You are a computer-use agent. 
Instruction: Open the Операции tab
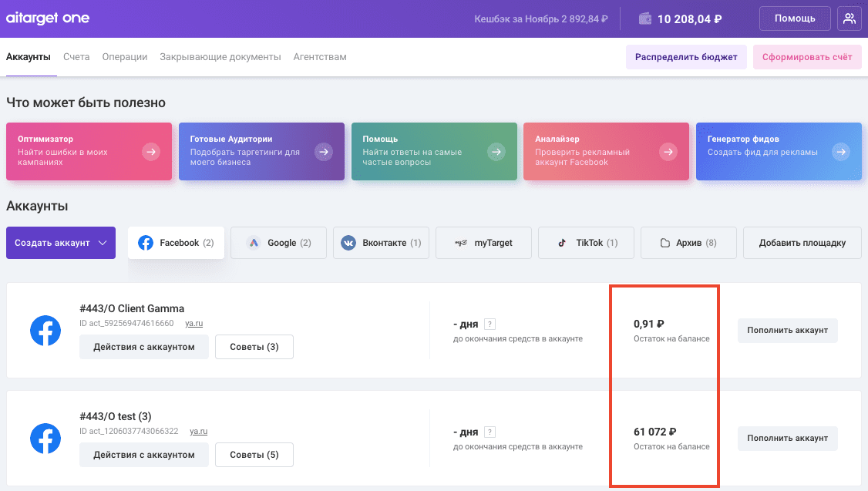point(125,57)
